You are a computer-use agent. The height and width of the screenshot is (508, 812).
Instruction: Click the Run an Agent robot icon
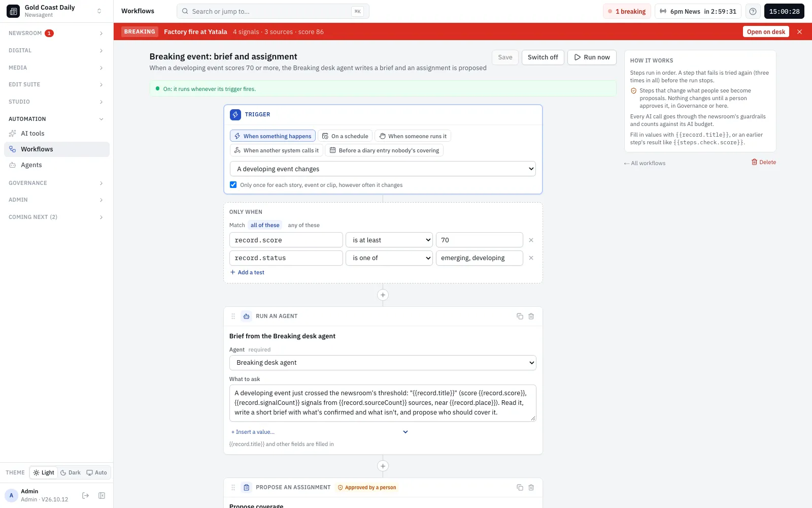[246, 316]
